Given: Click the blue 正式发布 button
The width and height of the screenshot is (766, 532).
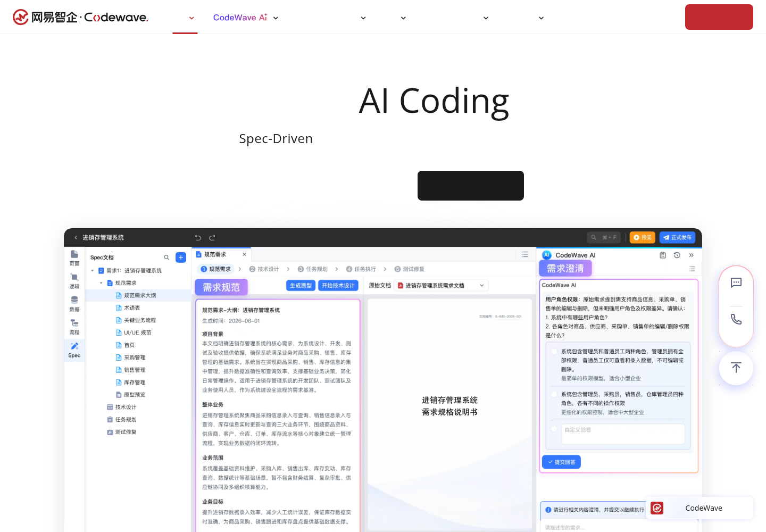Looking at the screenshot, I should (677, 237).
